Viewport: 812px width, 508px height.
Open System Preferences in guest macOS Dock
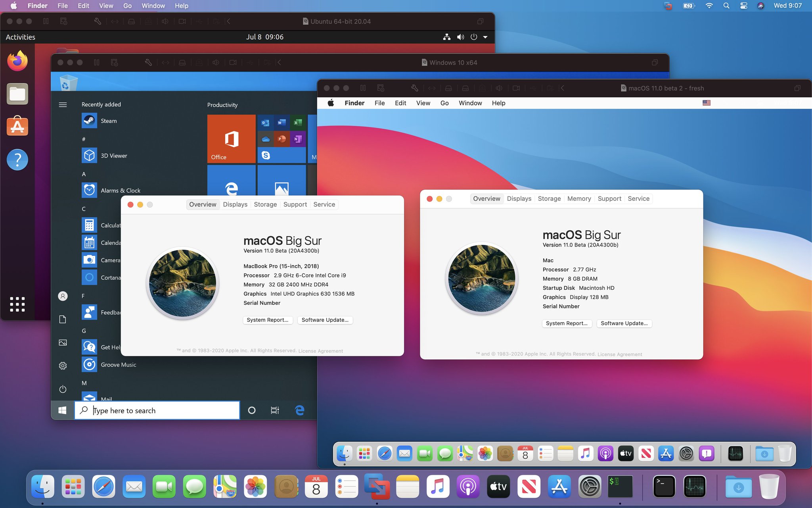[x=686, y=454]
